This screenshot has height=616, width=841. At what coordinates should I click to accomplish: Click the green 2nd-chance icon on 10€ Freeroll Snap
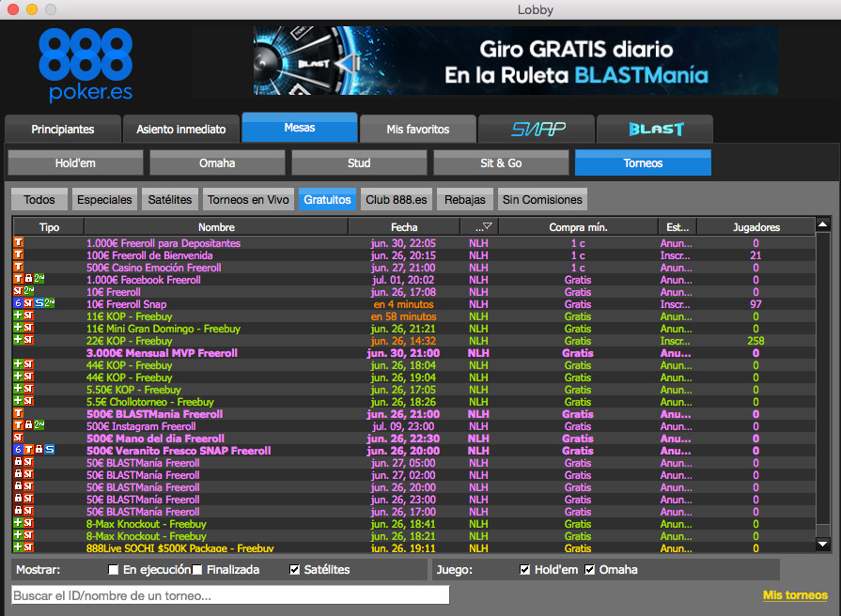50,303
